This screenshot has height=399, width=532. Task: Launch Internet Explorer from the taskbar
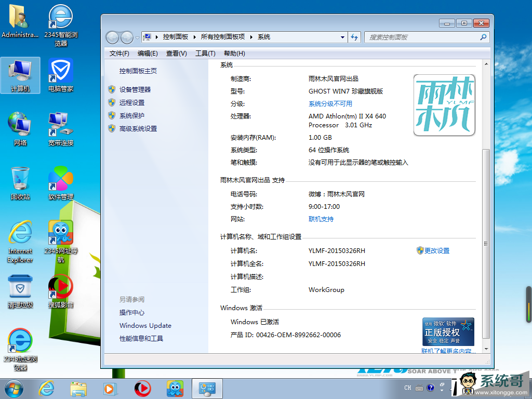[x=46, y=389]
